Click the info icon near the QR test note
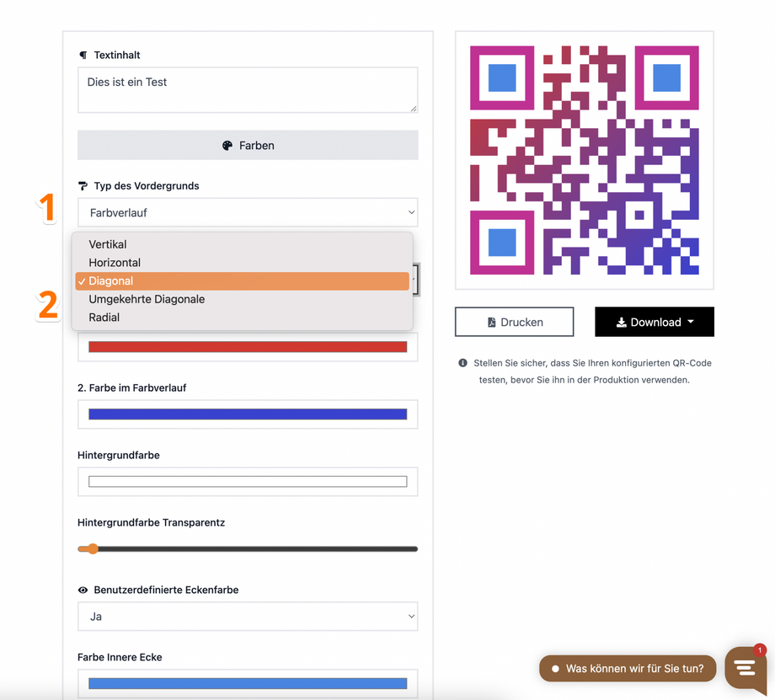Image resolution: width=775 pixels, height=700 pixels. coord(462,363)
